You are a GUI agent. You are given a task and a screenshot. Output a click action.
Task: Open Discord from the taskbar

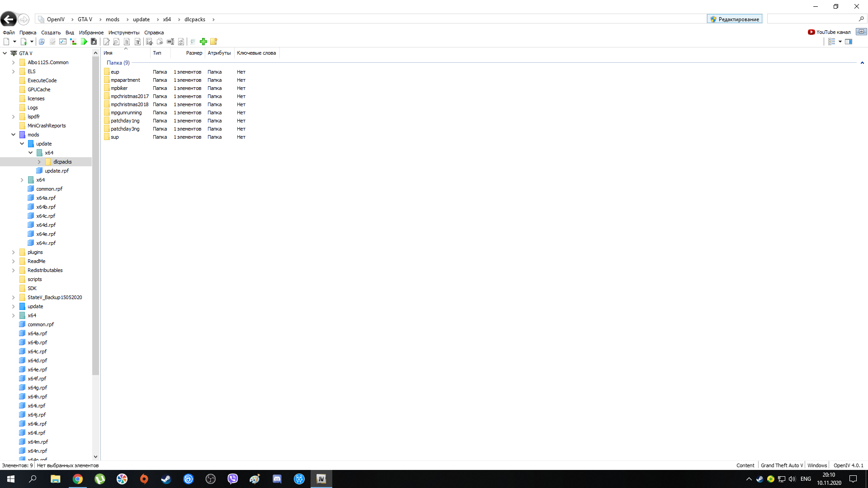click(x=277, y=479)
